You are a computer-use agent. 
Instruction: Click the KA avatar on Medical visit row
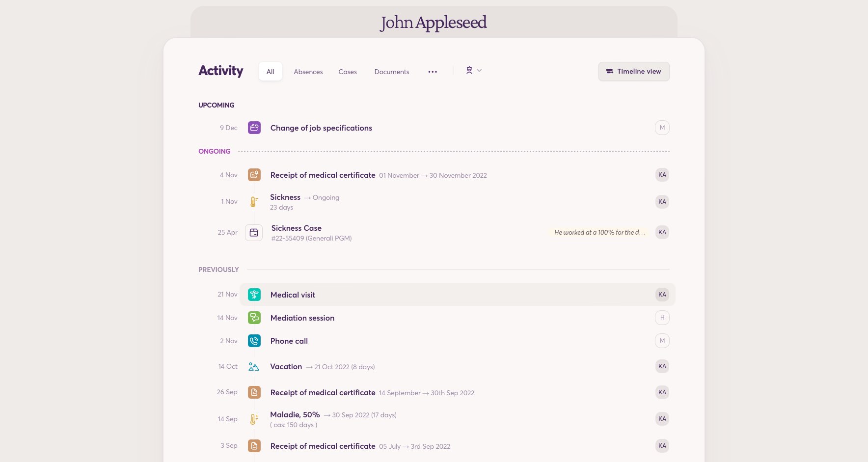click(x=662, y=295)
